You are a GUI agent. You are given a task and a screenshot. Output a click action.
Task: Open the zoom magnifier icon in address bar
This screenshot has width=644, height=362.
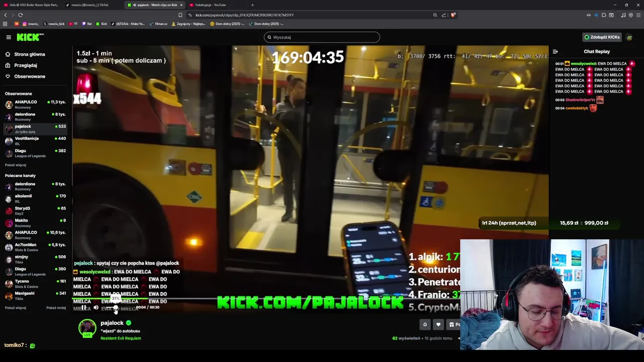click(x=435, y=15)
